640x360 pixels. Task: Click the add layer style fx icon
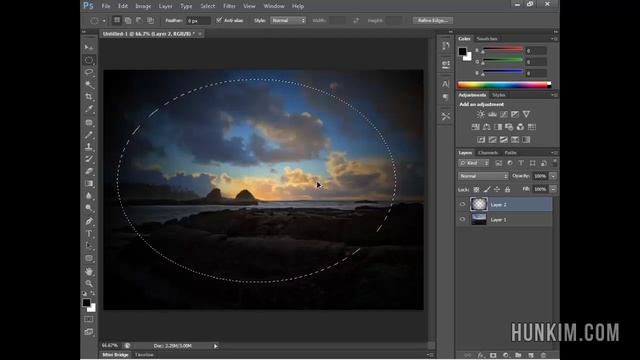click(x=481, y=355)
